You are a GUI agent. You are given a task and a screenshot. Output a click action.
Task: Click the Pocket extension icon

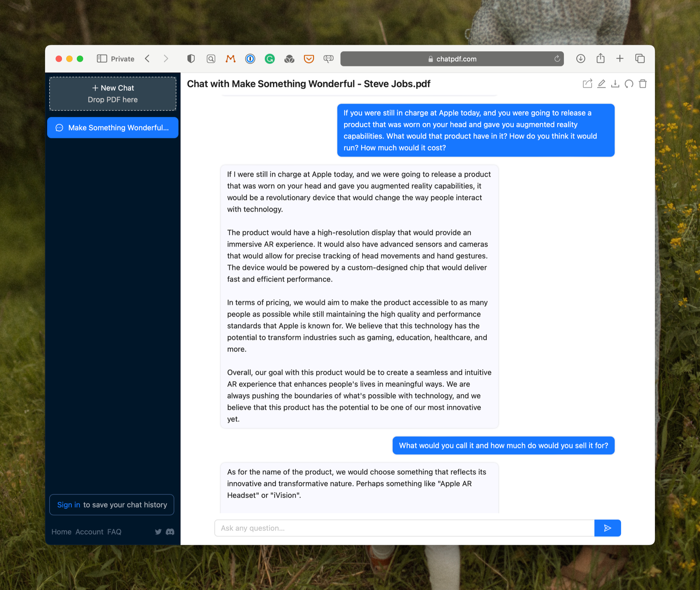pos(309,59)
